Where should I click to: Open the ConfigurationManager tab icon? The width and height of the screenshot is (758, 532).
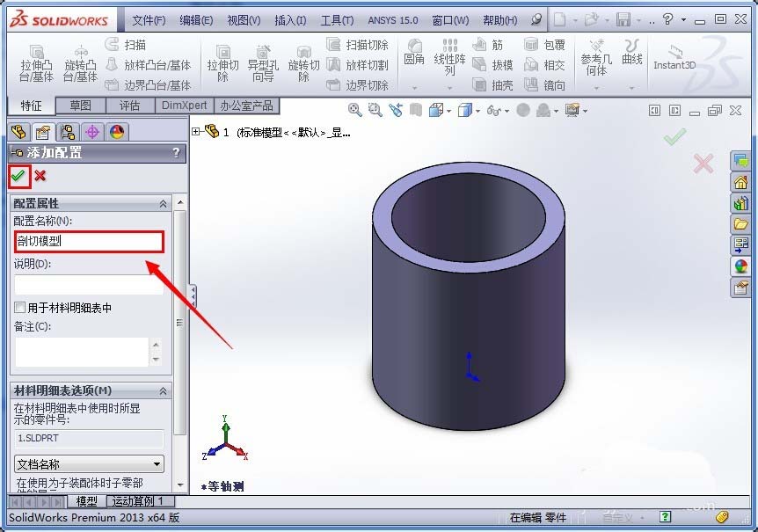tap(68, 131)
